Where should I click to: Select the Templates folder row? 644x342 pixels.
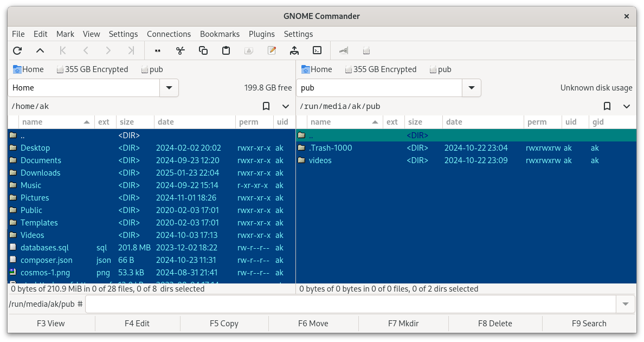coord(152,223)
